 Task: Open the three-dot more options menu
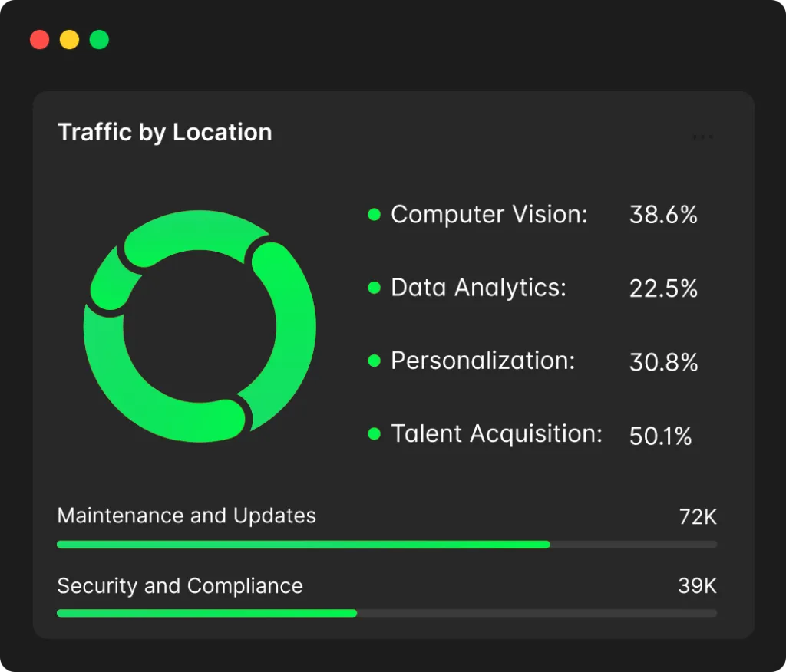point(702,137)
